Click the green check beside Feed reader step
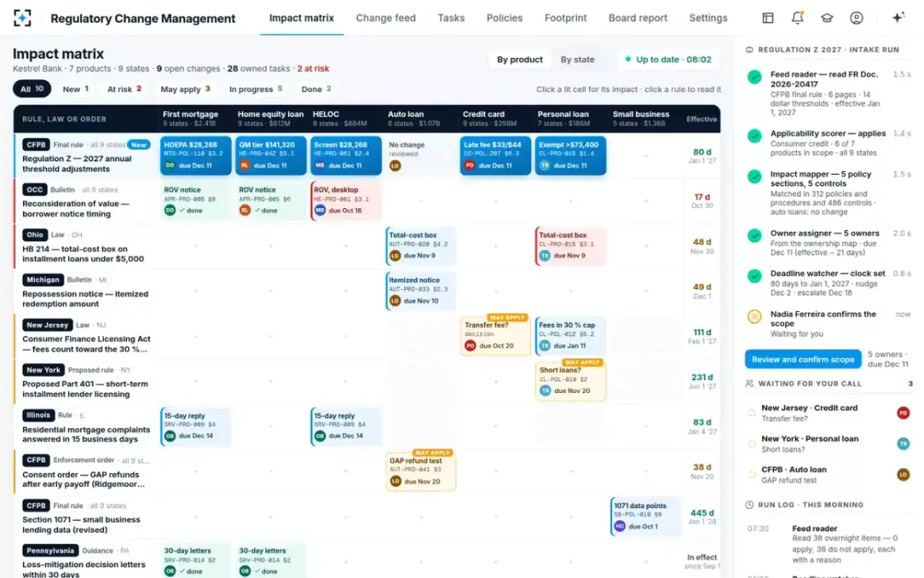The image size is (924, 578). coord(755,76)
